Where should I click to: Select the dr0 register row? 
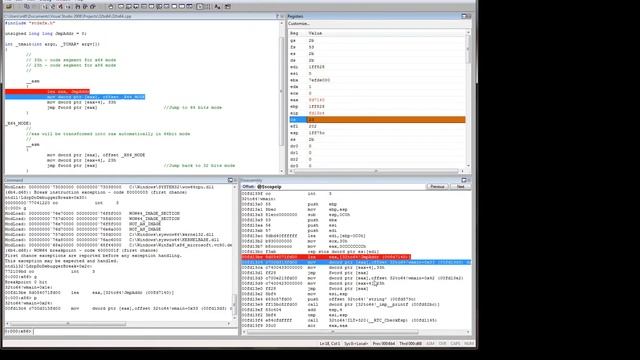[x=377, y=146]
